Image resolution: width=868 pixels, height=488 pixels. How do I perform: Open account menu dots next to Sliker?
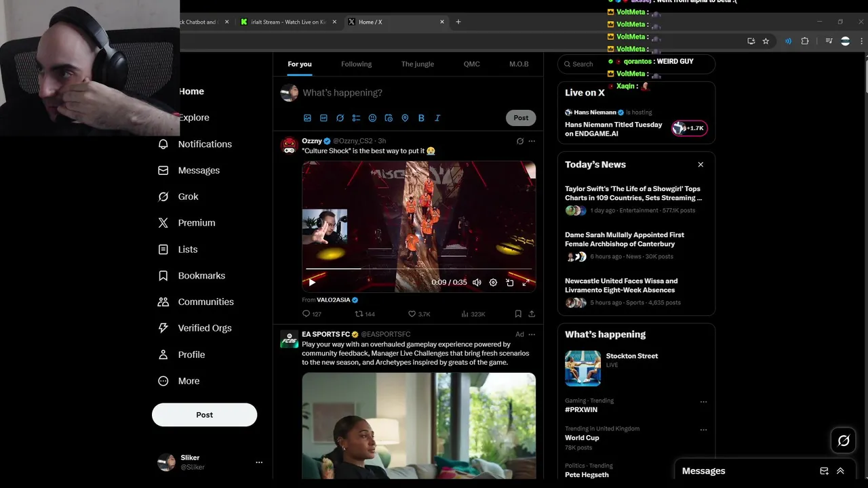(x=259, y=462)
